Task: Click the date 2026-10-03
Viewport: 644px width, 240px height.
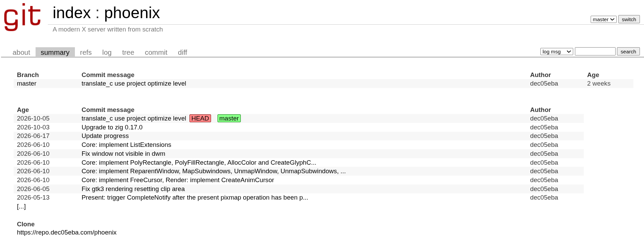Action: click(33, 127)
